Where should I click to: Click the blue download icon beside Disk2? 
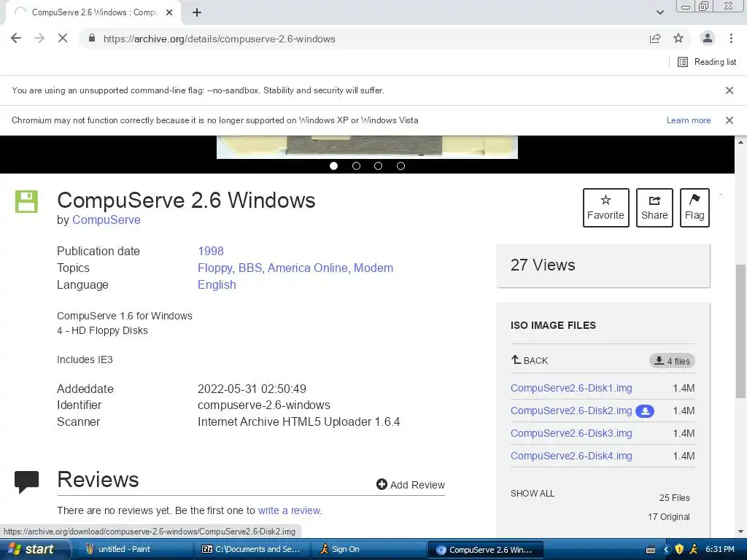click(x=645, y=411)
